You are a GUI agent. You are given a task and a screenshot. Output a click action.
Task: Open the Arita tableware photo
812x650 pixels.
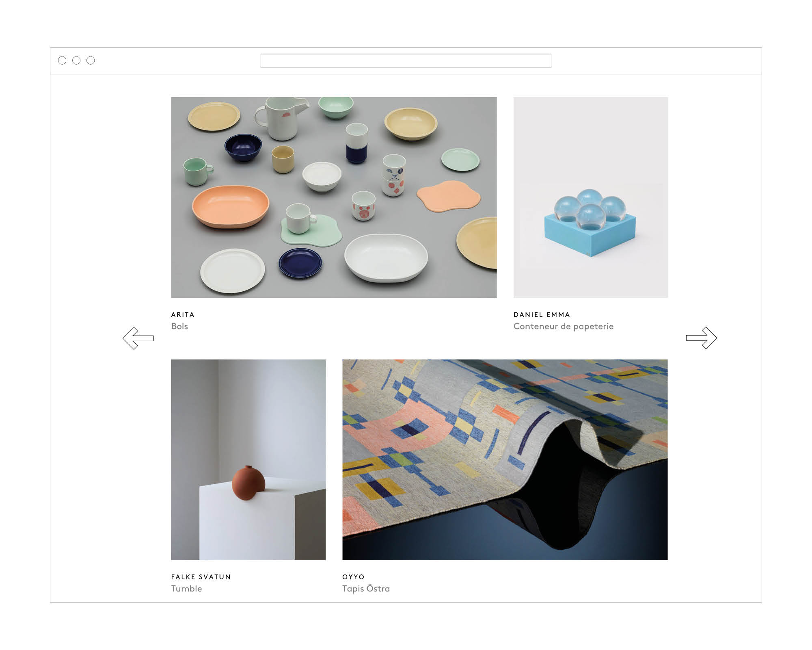(334, 197)
